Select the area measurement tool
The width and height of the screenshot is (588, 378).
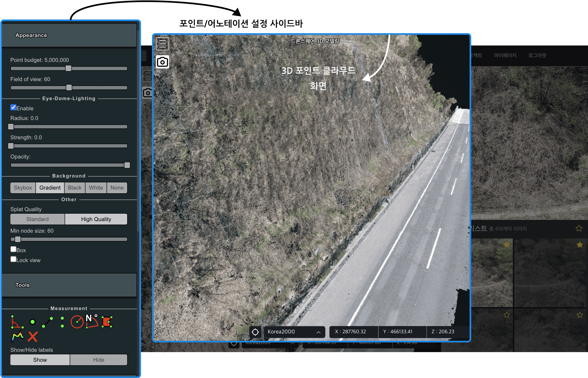[x=107, y=322]
